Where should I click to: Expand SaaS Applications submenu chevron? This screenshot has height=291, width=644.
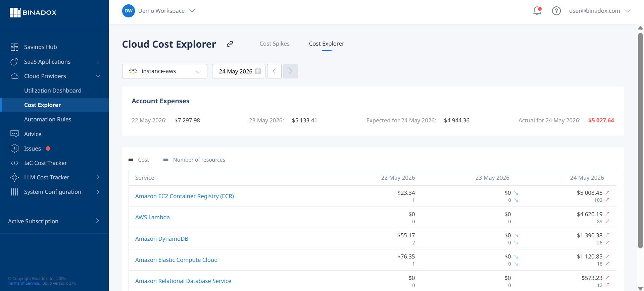[x=98, y=62]
